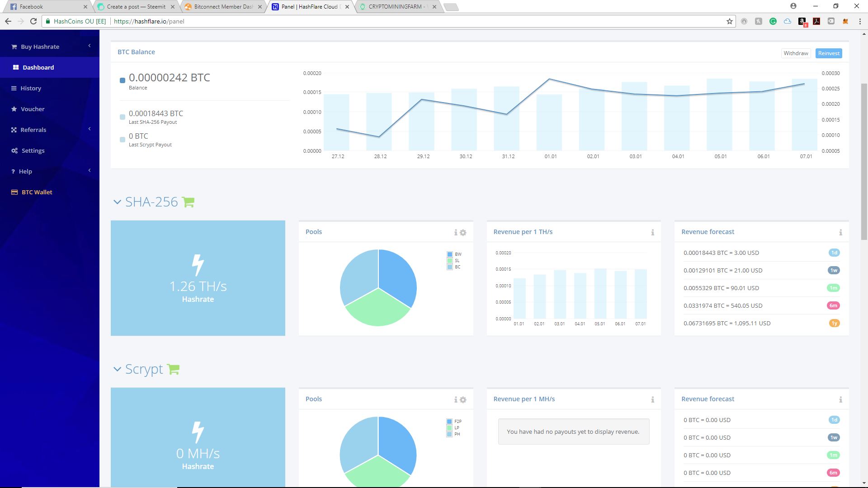
Task: Close the Facebook tab
Action: click(x=85, y=7)
